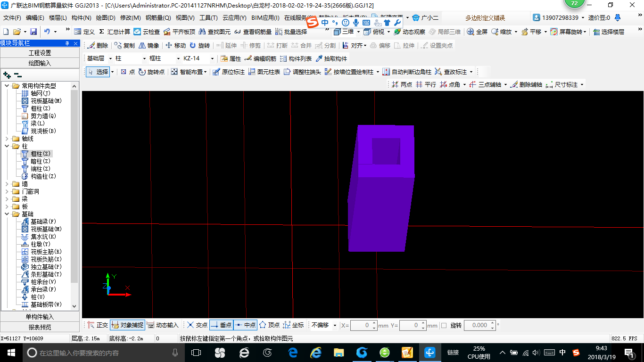
Task: Toggle 动态输入 dynamic input
Action: [163, 325]
